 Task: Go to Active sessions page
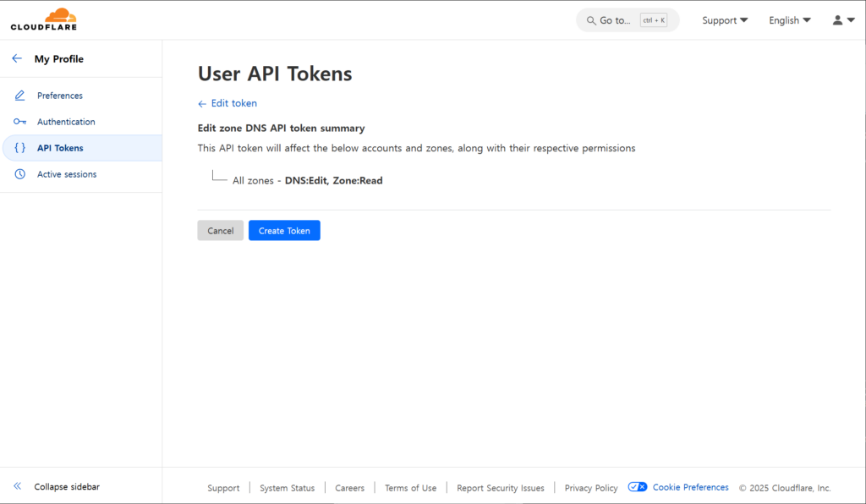tap(67, 174)
